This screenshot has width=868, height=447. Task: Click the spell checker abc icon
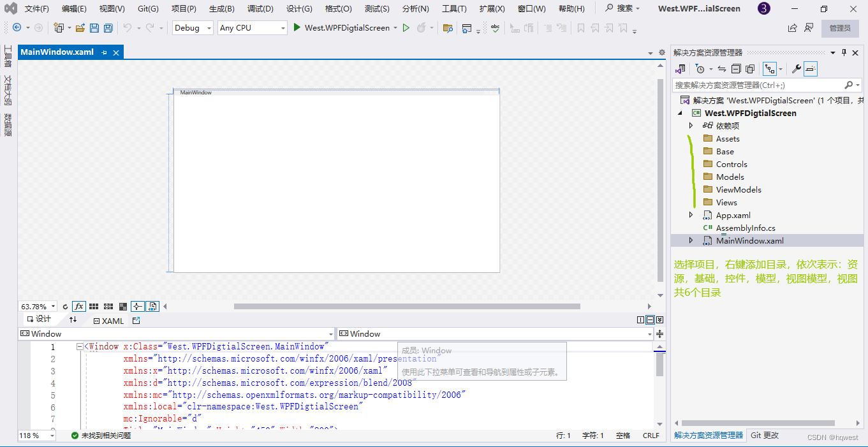point(495,28)
